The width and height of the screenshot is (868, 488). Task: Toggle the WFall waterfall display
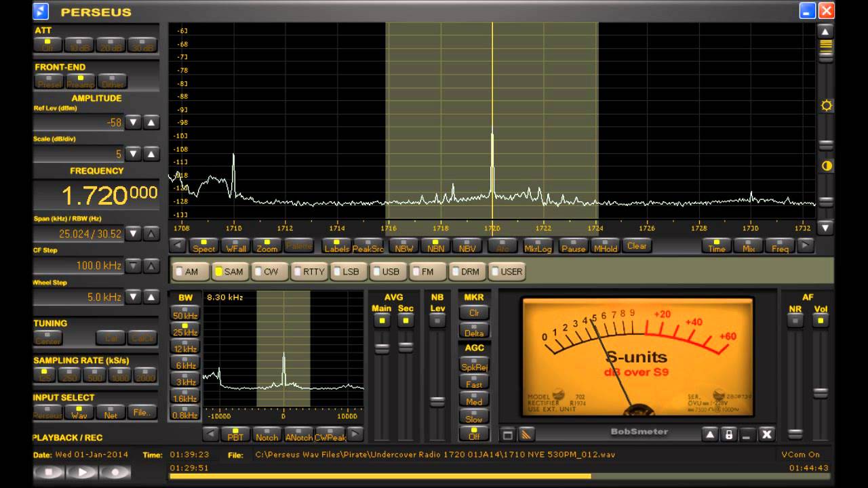[x=235, y=245]
